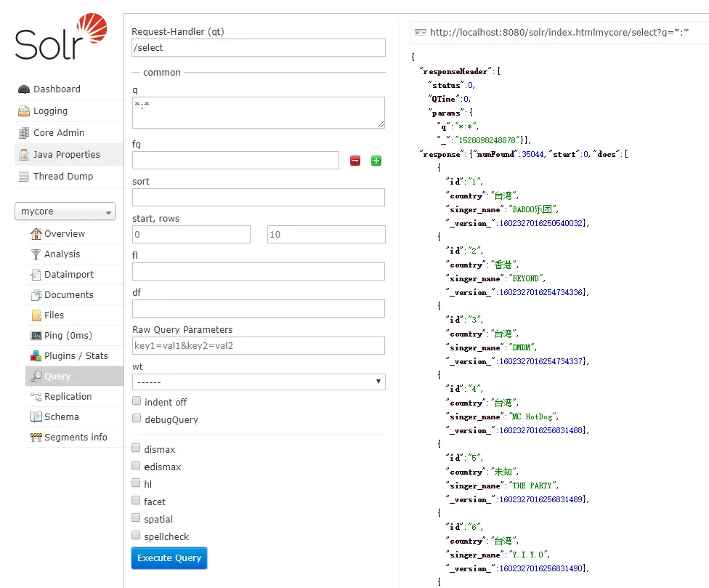Open Thread Dump page
The image size is (709, 588).
pyautogui.click(x=63, y=177)
